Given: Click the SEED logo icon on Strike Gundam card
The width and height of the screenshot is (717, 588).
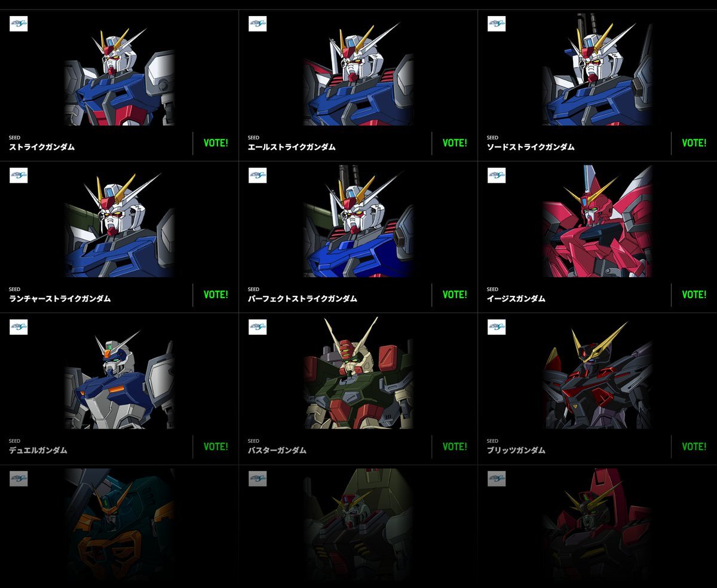Looking at the screenshot, I should pyautogui.click(x=19, y=24).
